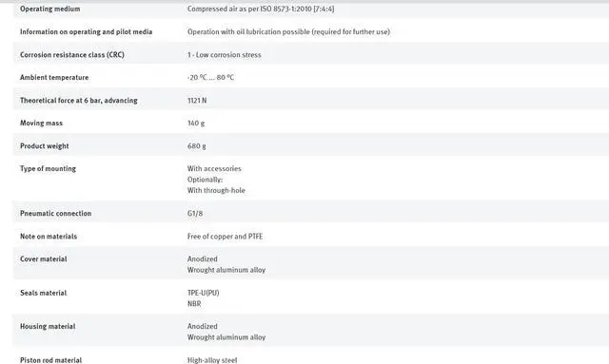
Task: Click the Type of mounting label
Action: click(48, 168)
